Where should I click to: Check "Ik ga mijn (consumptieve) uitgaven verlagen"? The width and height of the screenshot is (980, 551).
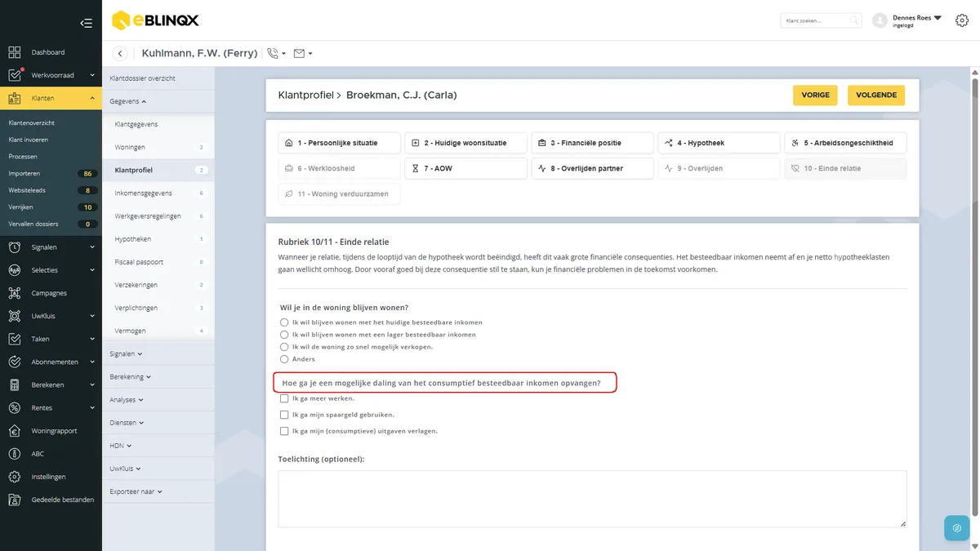point(284,431)
